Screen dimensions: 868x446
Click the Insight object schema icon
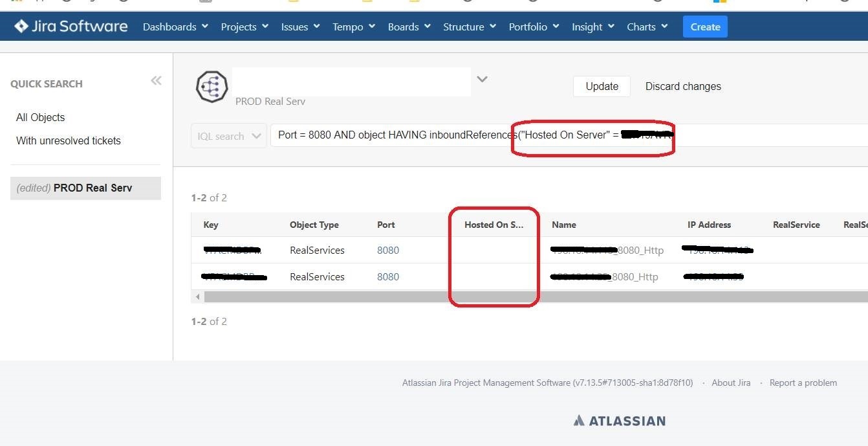212,87
